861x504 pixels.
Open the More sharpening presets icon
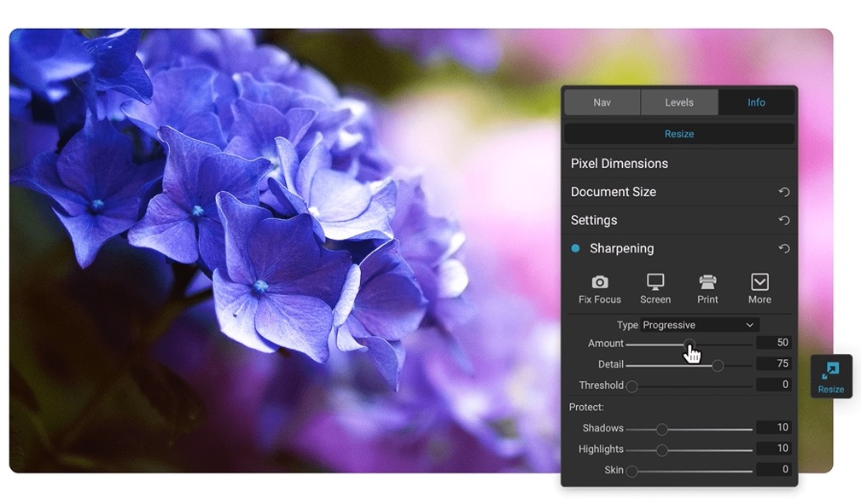(759, 288)
